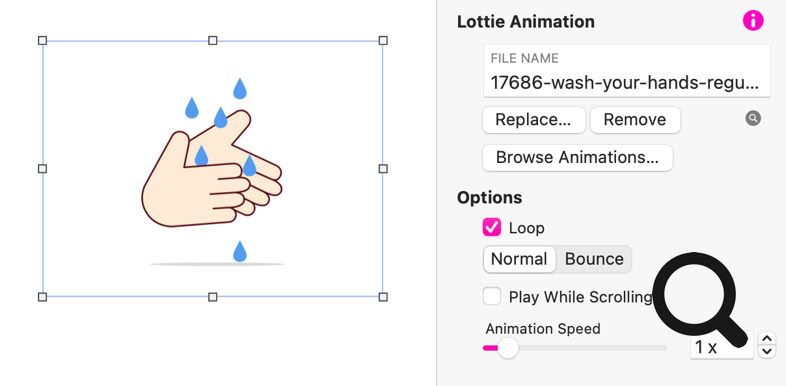This screenshot has width=786, height=386.
Task: Click the small gray magnifier reveal icon
Action: [753, 118]
